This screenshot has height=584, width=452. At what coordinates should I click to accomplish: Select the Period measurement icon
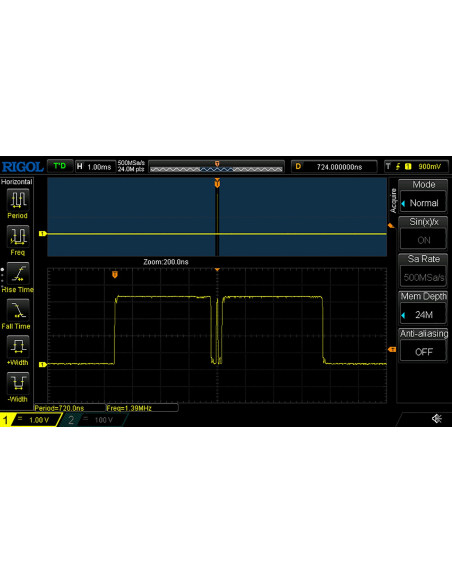coord(17,200)
